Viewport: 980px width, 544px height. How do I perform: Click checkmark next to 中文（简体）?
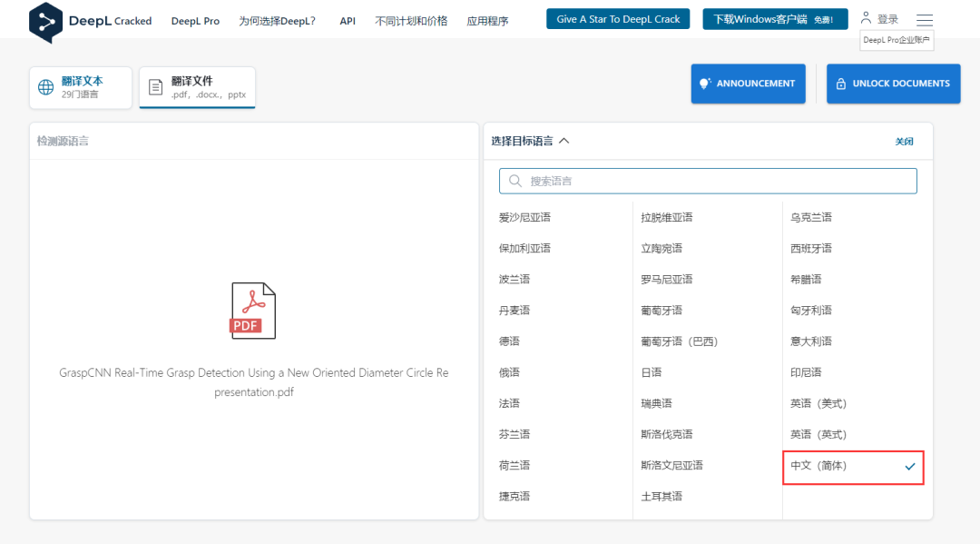coord(910,467)
